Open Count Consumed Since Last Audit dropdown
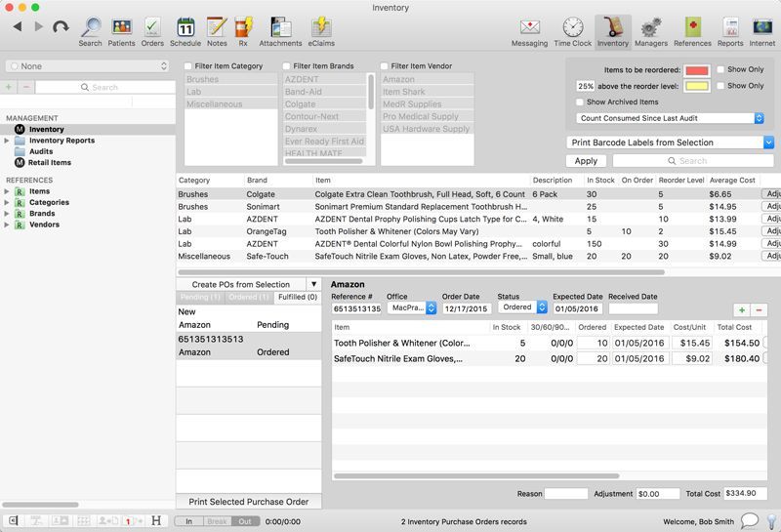 click(670, 118)
